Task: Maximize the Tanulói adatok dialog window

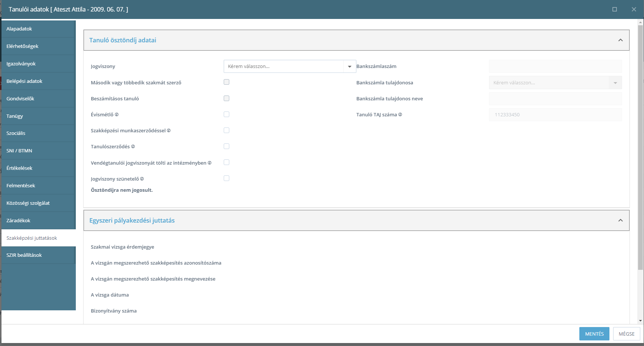Action: [x=615, y=9]
